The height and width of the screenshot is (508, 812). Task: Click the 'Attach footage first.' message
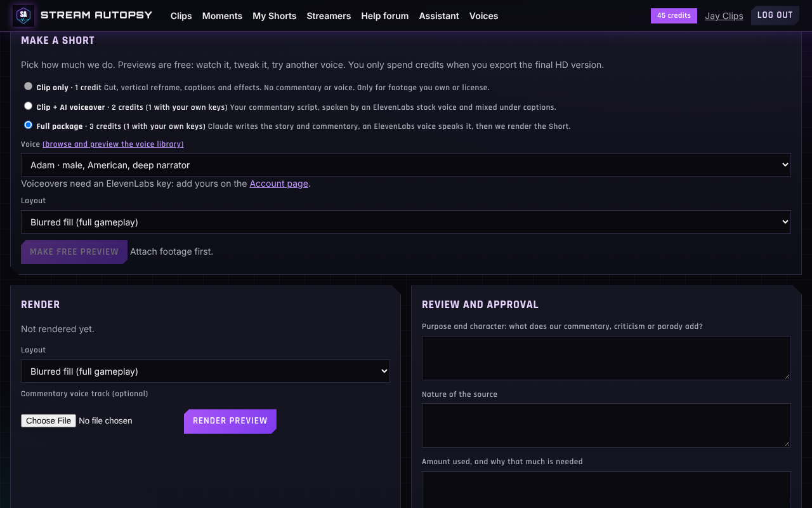tap(171, 251)
